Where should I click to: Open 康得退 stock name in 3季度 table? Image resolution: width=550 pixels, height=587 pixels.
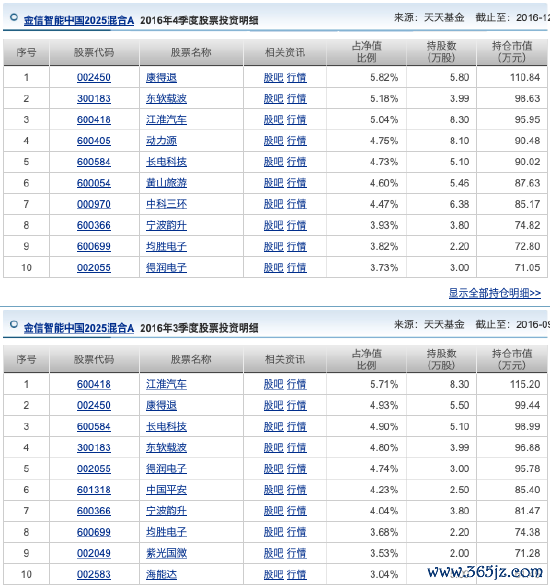point(161,405)
